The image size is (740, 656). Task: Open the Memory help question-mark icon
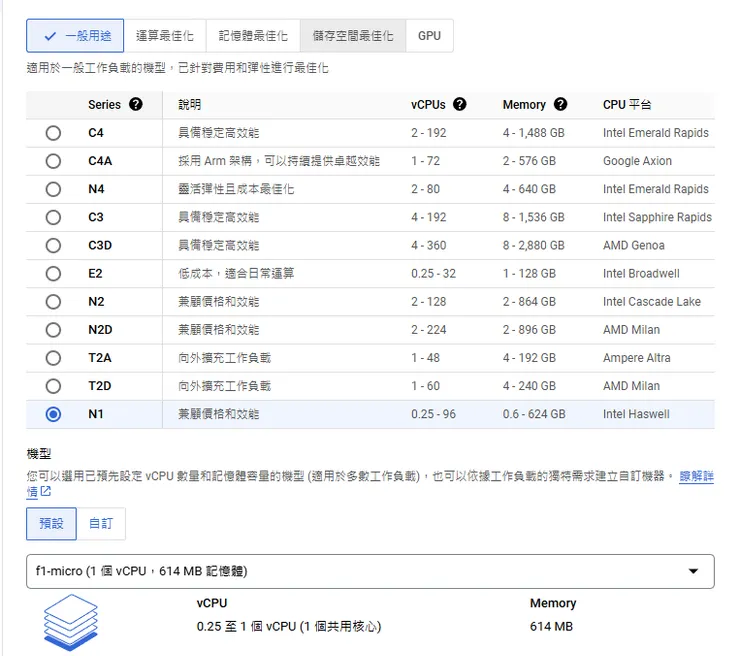[560, 104]
